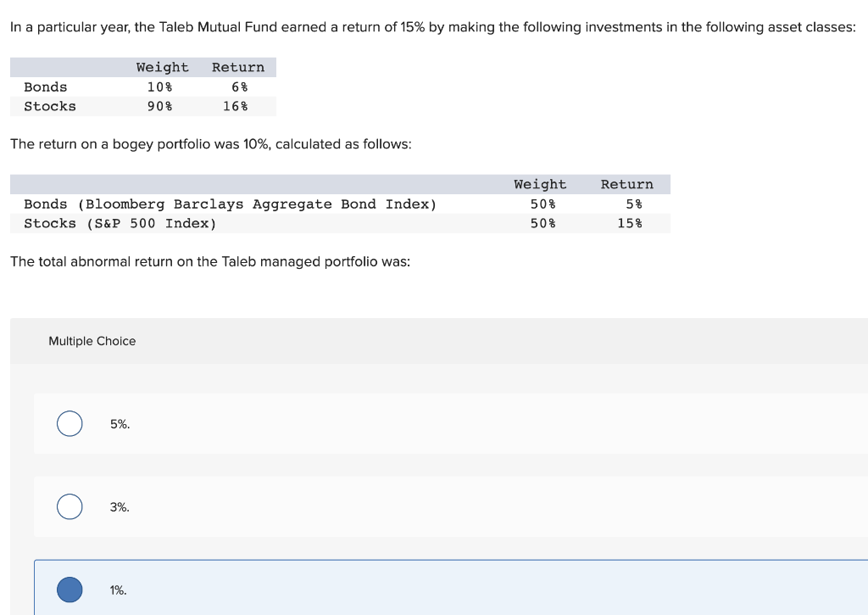Screen dimensions: 868x615
Task: Click the Return header in the bogey table
Action: click(x=627, y=184)
